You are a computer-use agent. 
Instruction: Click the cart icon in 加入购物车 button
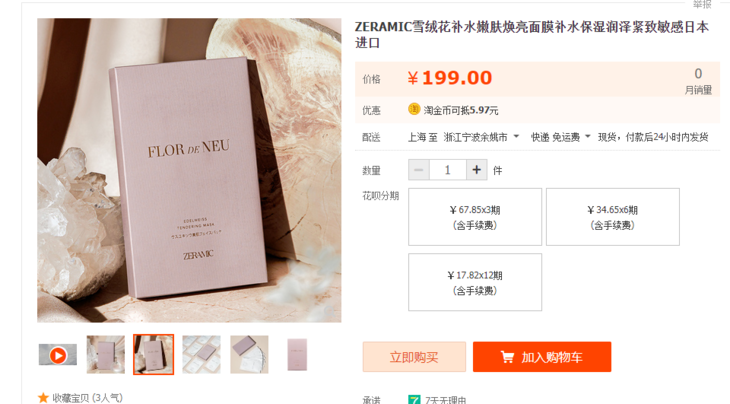pos(507,357)
